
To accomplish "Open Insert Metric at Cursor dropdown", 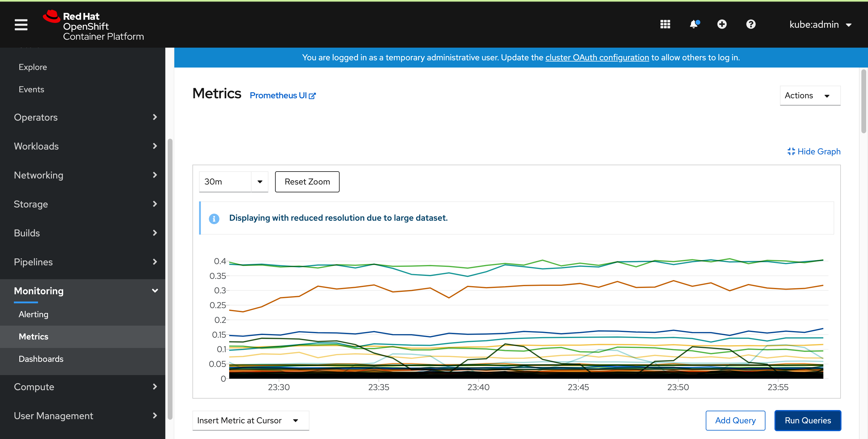I will click(x=250, y=421).
